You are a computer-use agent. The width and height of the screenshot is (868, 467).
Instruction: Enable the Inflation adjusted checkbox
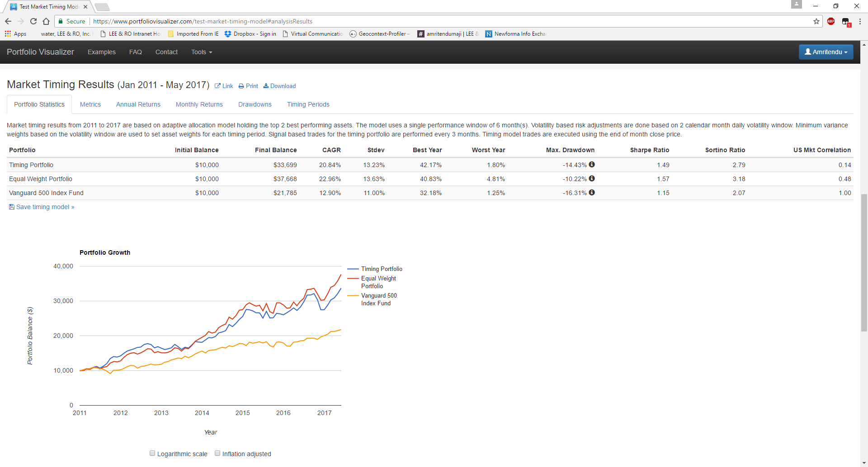[217, 453]
